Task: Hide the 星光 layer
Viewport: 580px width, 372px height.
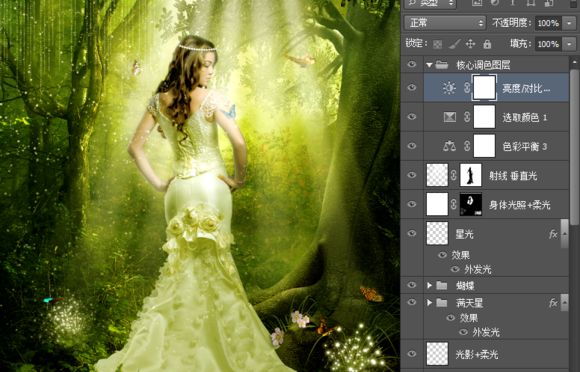Action: [x=412, y=233]
